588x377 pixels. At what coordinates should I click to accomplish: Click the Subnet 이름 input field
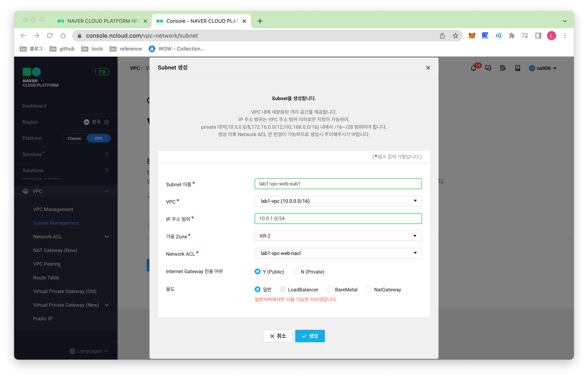[338, 184]
